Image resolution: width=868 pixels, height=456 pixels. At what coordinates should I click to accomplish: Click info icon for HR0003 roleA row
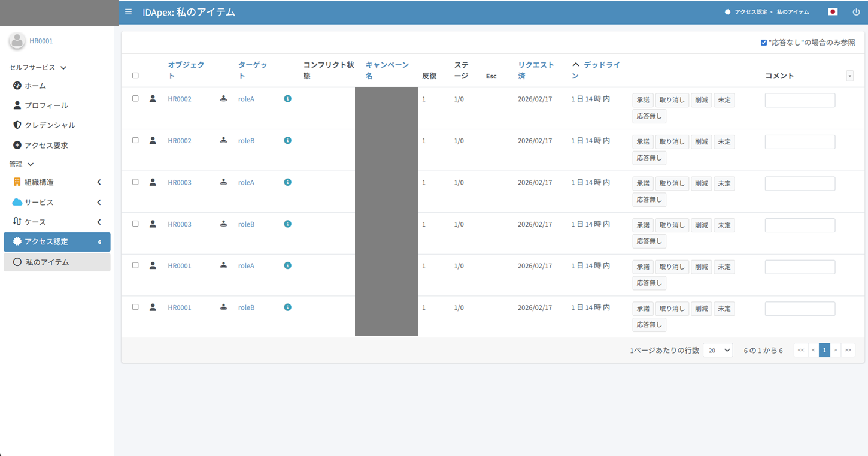287,182
